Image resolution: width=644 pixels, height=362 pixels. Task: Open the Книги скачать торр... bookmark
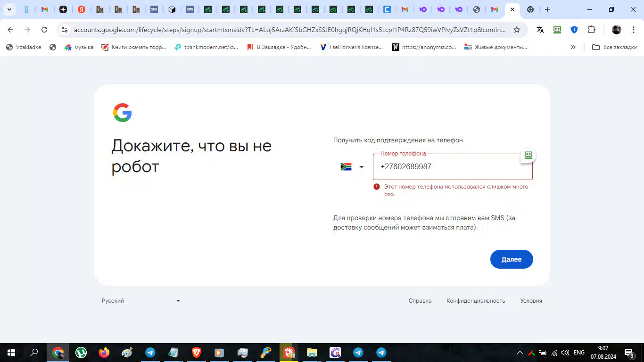(134, 47)
